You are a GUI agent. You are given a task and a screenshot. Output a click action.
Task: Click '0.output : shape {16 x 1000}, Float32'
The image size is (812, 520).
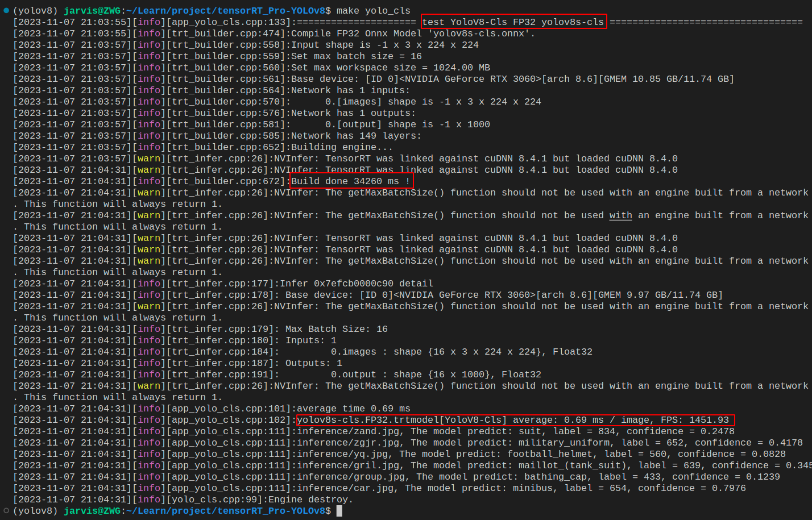436,375
